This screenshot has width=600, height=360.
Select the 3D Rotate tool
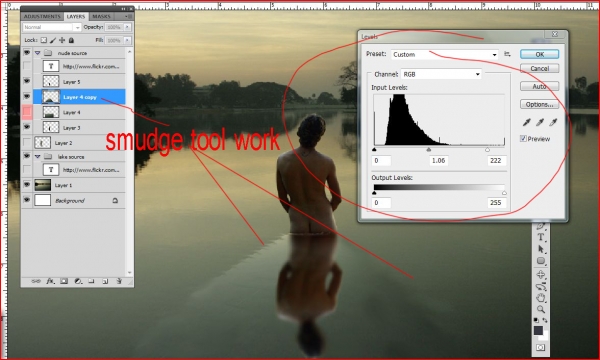click(541, 275)
